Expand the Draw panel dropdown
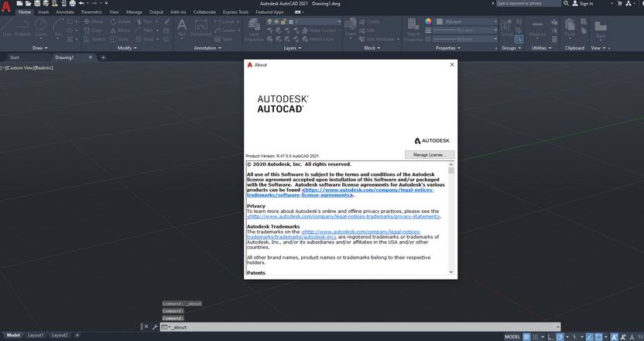 click(x=39, y=48)
